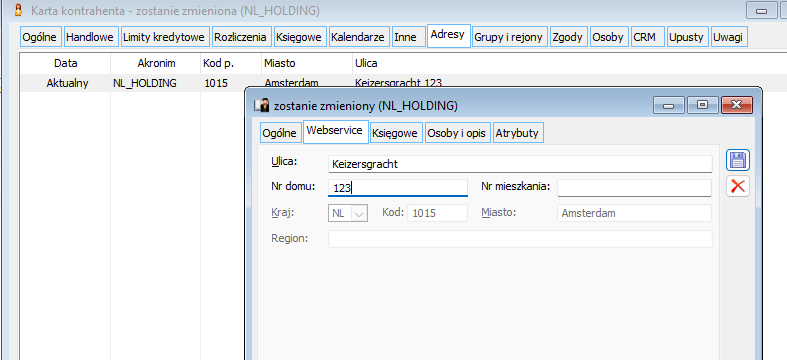Expand the Kraj country dropdown
The width and height of the screenshot is (787, 360).
click(x=359, y=213)
